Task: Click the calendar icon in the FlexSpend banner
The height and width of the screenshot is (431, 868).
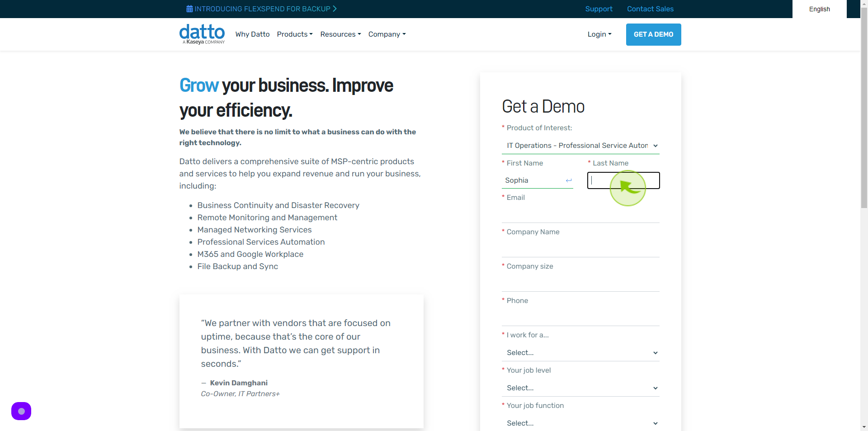Action: 189,9
